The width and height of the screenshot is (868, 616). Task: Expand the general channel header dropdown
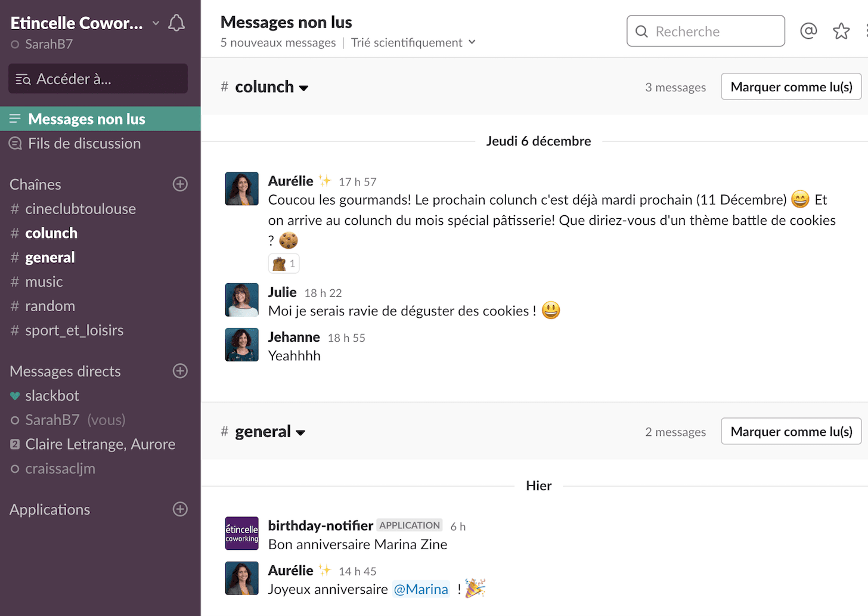pyautogui.click(x=301, y=432)
